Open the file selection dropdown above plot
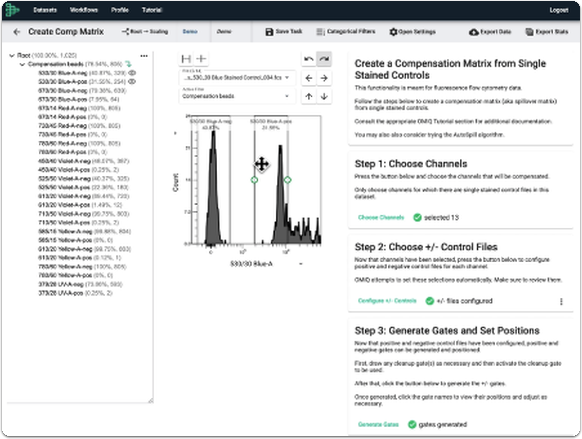The width and height of the screenshot is (582, 439). (x=237, y=78)
